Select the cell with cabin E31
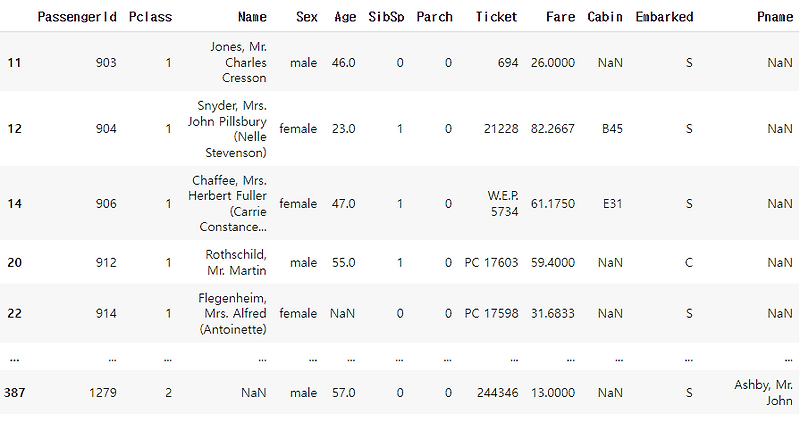Image resolution: width=800 pixels, height=422 pixels. pos(612,204)
